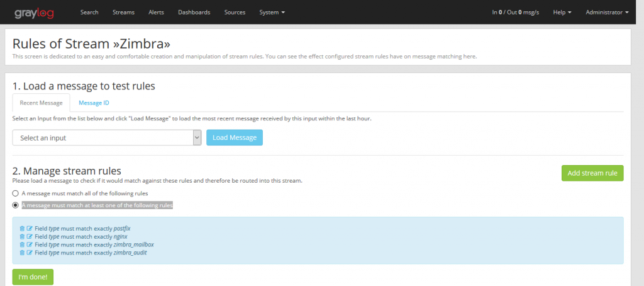Click the In 0 / Out 0 msg/s indicator
This screenshot has width=644, height=286.
coord(516,13)
